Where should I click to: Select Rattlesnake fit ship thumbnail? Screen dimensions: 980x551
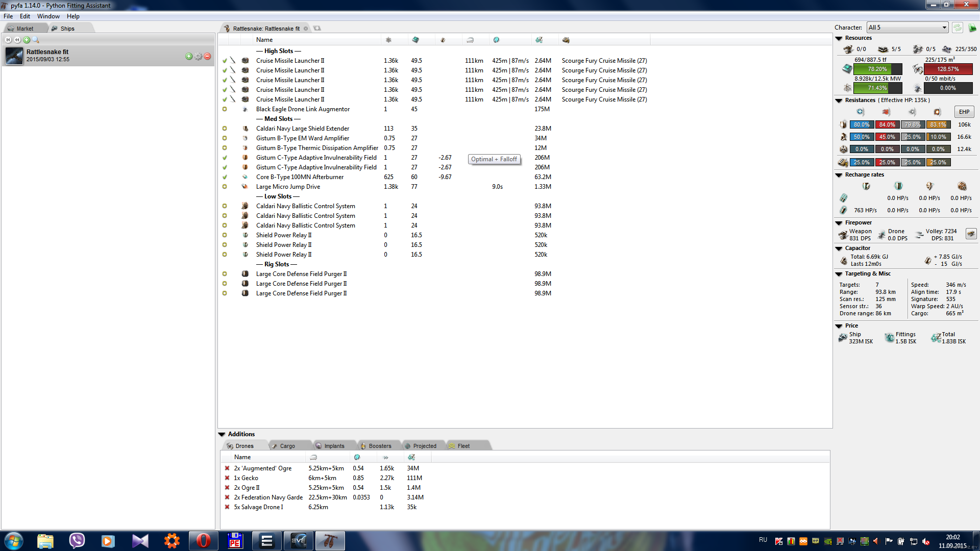click(14, 56)
